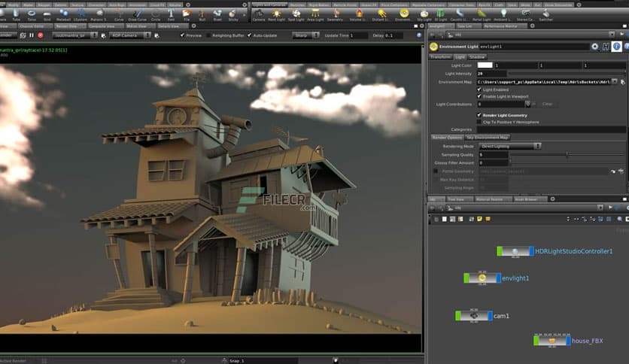Click the Light Intensity value field

[x=492, y=74]
